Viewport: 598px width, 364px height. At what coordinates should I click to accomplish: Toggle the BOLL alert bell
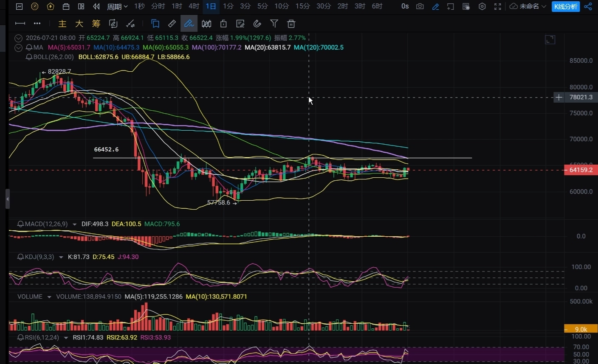29,57
